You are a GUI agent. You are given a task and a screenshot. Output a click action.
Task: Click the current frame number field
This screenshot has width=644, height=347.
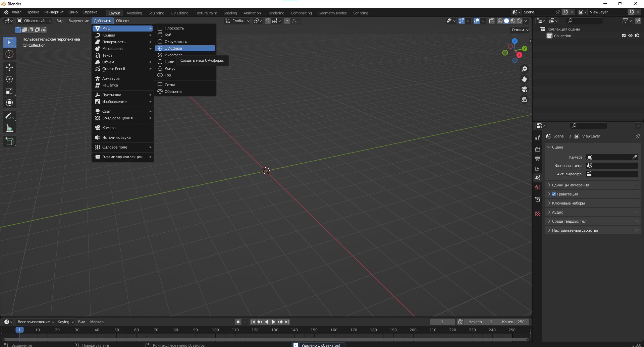pyautogui.click(x=442, y=322)
